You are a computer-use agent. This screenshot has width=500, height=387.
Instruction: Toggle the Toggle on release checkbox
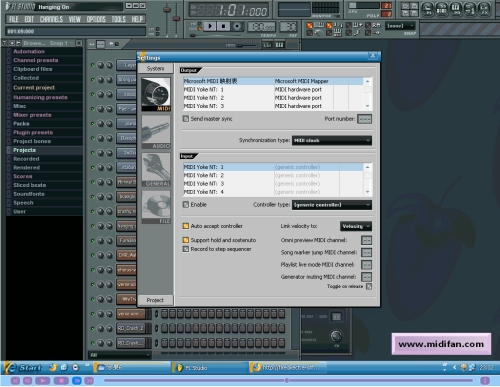coord(369,286)
